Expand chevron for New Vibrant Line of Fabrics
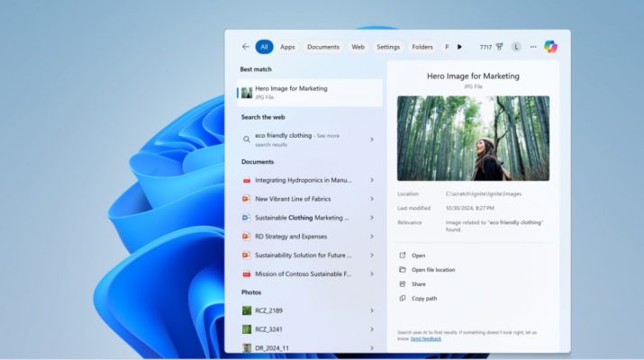The height and width of the screenshot is (360, 644). click(372, 199)
